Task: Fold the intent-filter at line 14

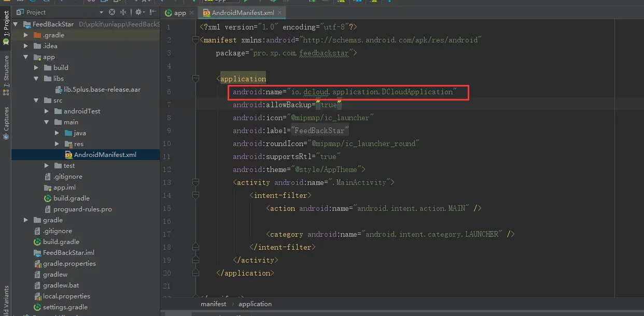Action: pos(196,195)
